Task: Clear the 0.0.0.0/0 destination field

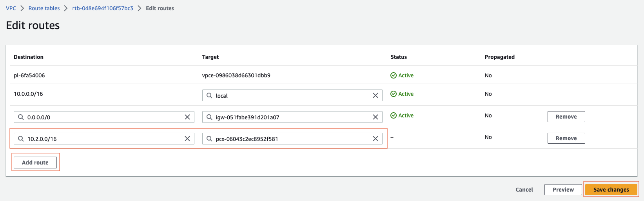Action: (x=187, y=117)
